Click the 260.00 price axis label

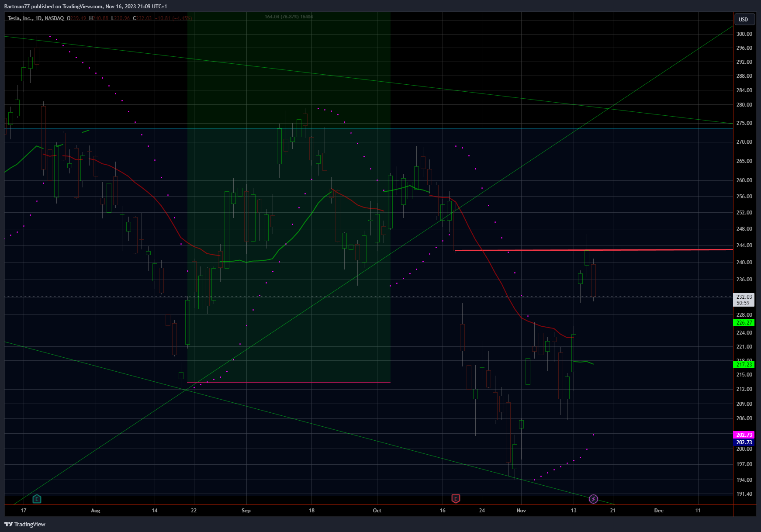point(744,180)
